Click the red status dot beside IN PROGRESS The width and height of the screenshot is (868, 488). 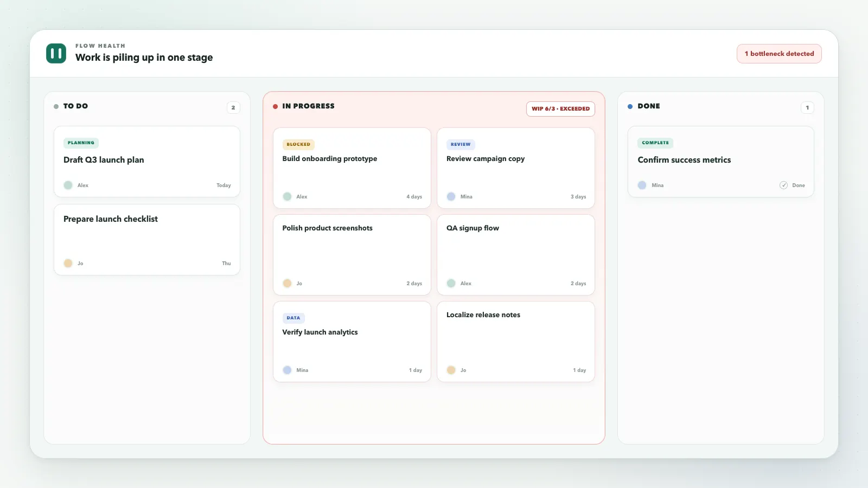point(275,107)
